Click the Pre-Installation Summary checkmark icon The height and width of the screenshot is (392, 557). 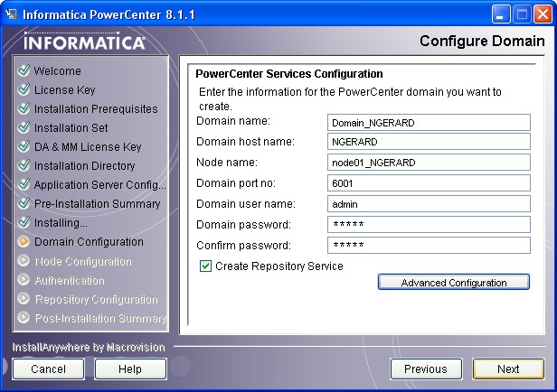pos(24,203)
